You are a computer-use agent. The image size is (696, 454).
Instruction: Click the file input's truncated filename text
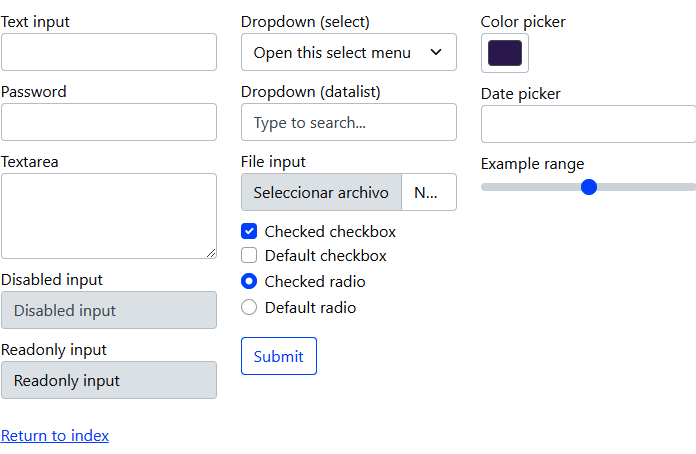tap(427, 193)
